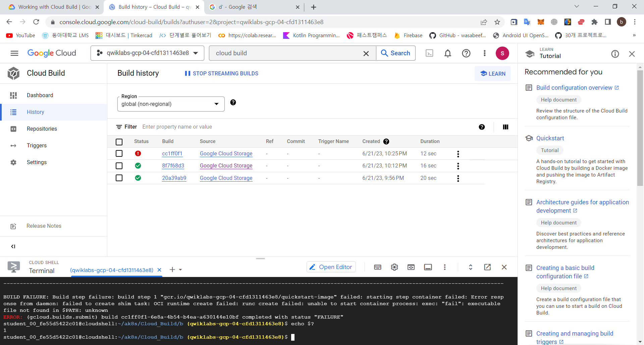Open actions menu for build 20a39ab9
Screen dimensions: 644x345
[x=458, y=178]
